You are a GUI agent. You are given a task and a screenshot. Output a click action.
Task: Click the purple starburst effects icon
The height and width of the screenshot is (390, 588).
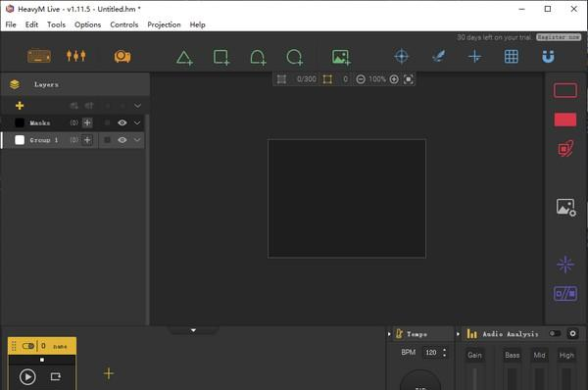tap(565, 265)
